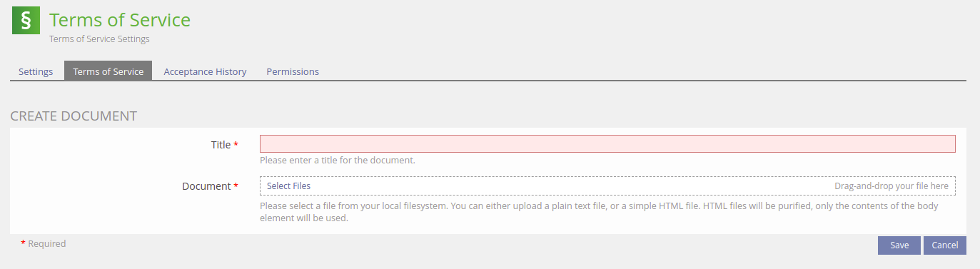This screenshot has width=980, height=269.
Task: Cancel document creation
Action: tap(945, 245)
